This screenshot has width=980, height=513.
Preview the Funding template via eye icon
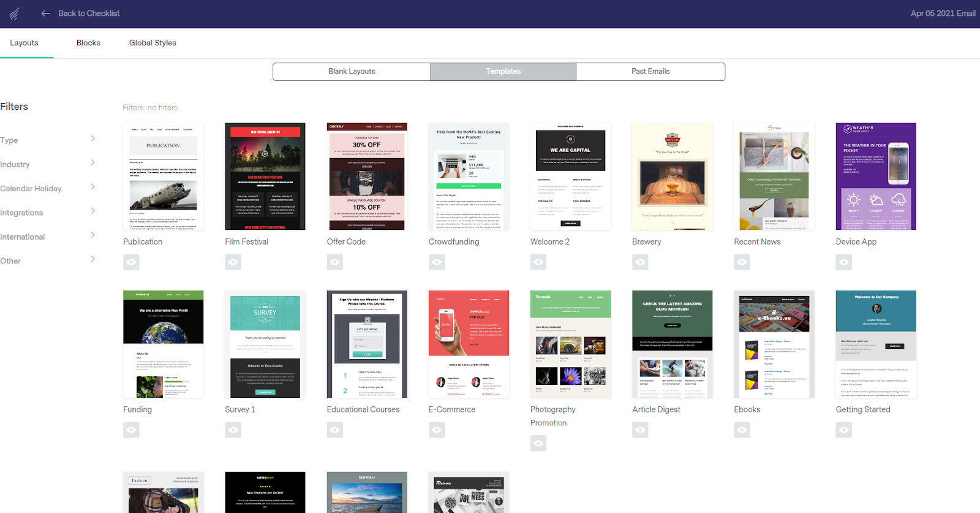pos(131,430)
